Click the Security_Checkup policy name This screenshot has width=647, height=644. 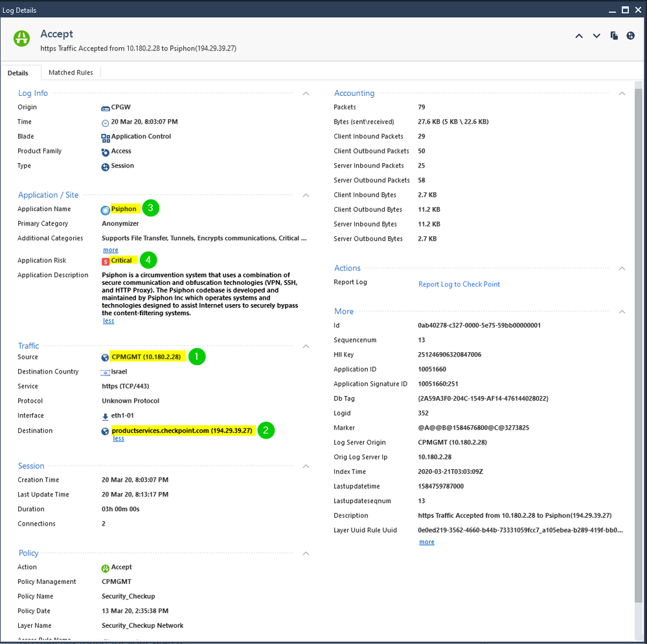128,596
